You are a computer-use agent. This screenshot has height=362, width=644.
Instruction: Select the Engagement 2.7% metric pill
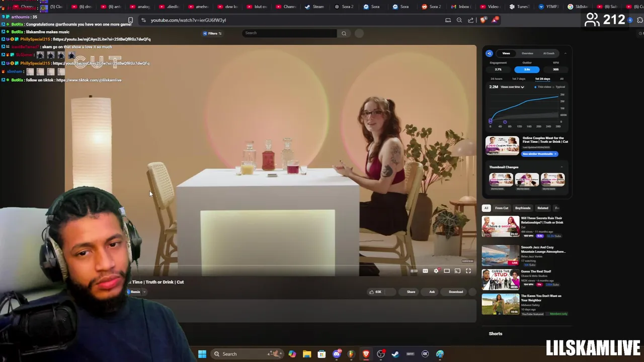coord(498,69)
